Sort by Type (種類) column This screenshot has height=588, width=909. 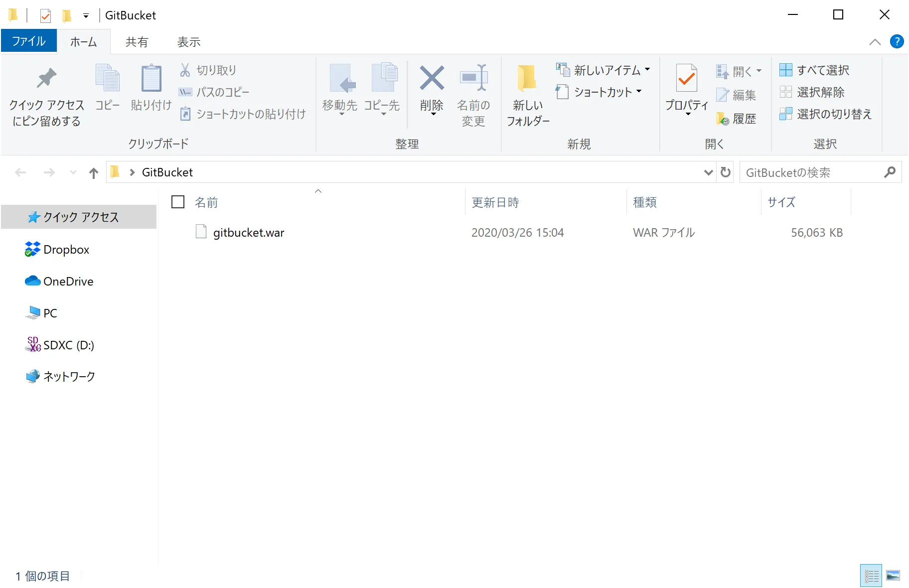coord(645,202)
